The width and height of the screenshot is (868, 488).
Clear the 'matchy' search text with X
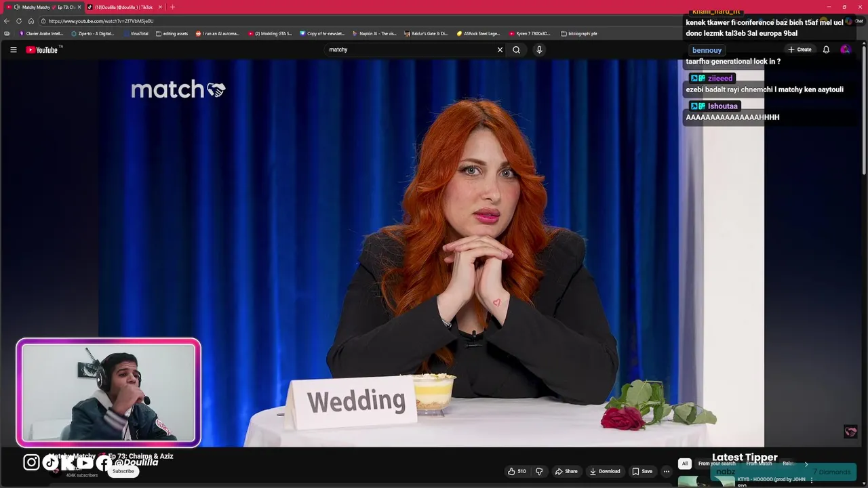(500, 49)
